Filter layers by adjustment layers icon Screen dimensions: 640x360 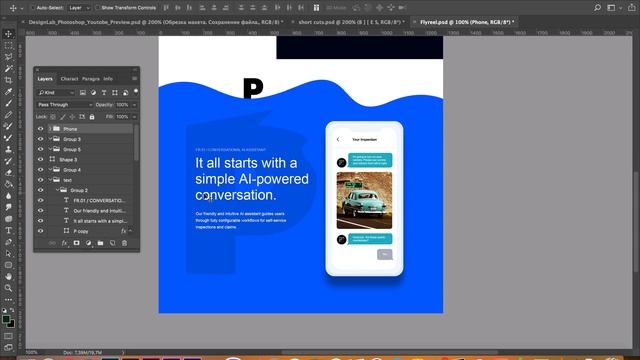[93, 93]
